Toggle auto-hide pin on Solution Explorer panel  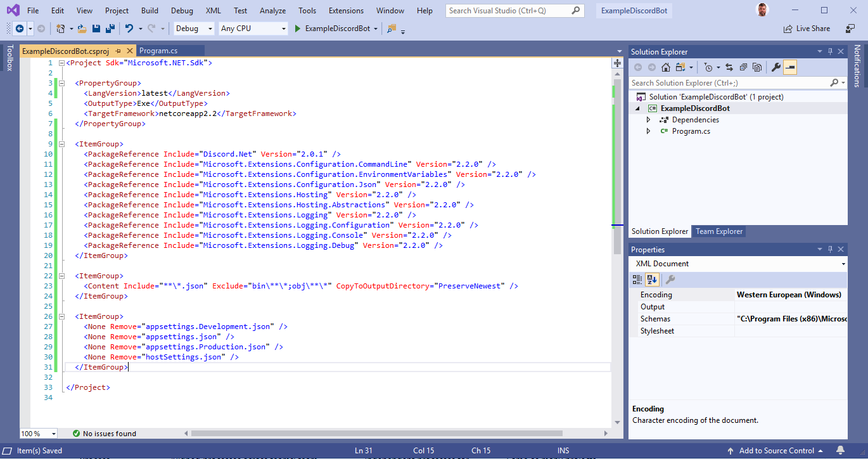point(830,52)
